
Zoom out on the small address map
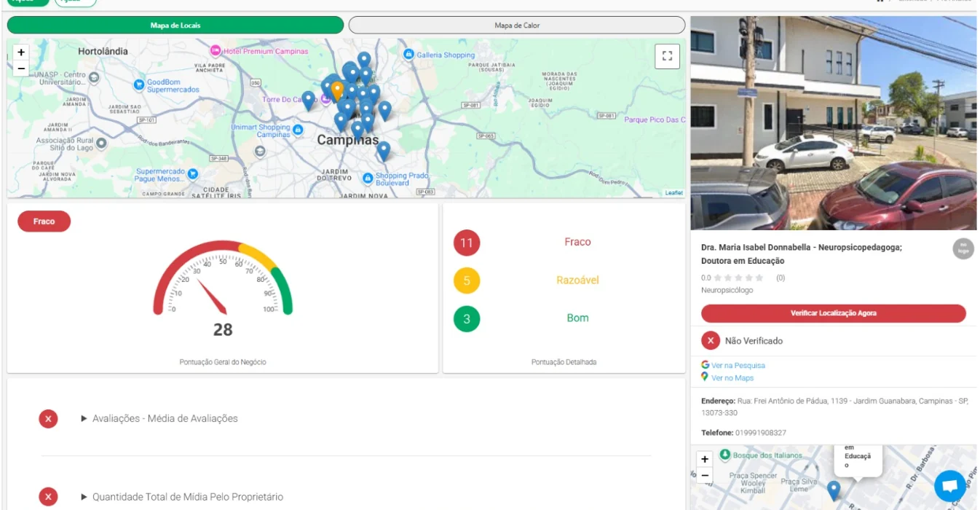click(x=704, y=476)
